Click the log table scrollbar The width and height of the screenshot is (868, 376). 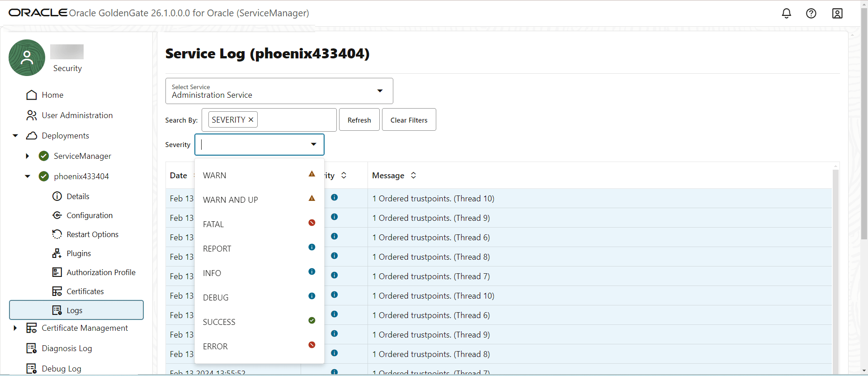pyautogui.click(x=836, y=271)
